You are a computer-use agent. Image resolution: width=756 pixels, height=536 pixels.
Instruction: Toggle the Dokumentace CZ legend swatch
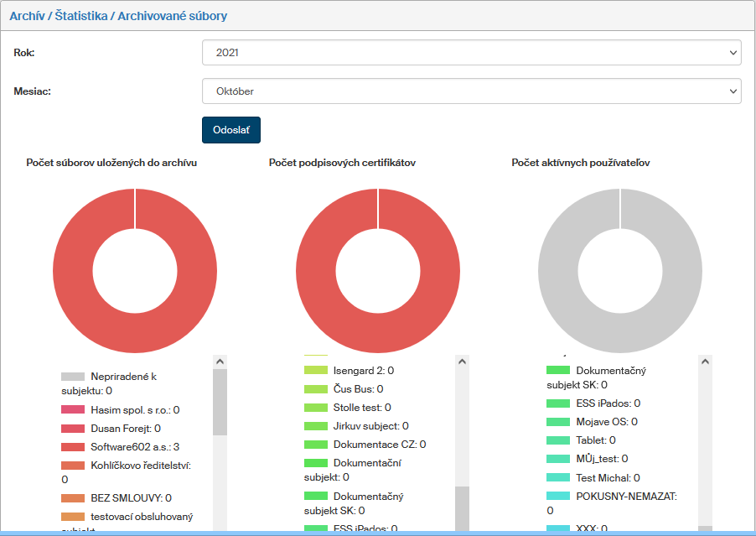(315, 445)
